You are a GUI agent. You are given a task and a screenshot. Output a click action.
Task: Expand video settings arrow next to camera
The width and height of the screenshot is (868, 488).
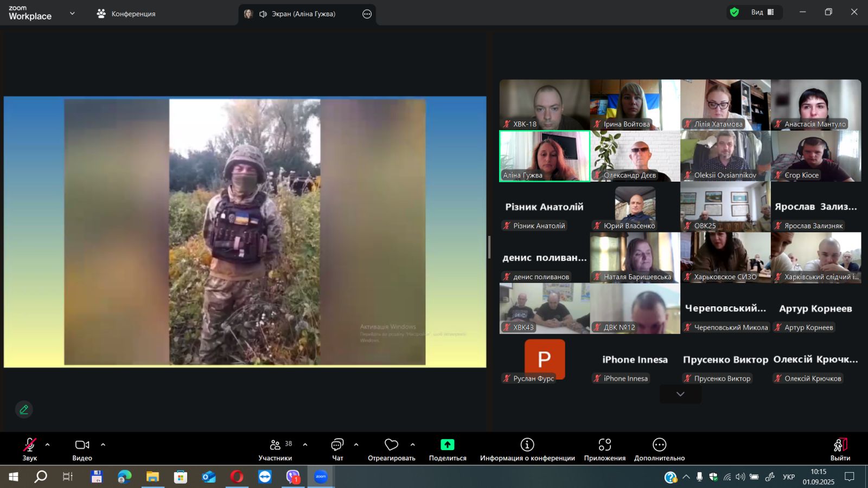coord(103,445)
